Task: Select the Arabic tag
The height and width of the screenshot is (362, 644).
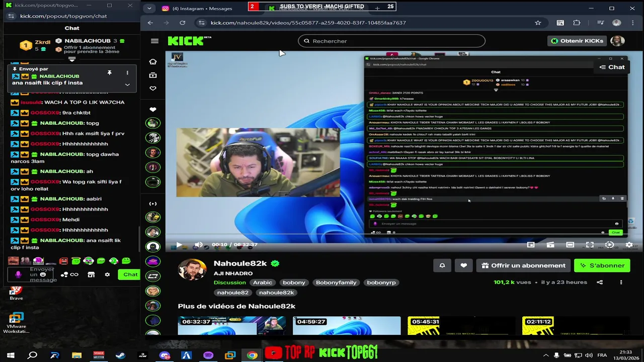Action: (x=263, y=283)
